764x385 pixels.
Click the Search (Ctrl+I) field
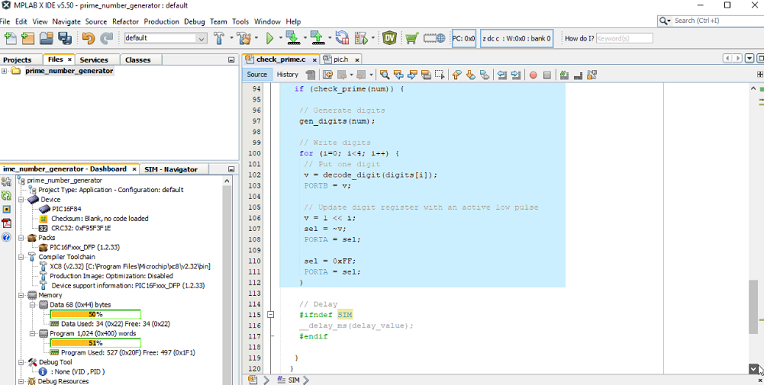(x=711, y=20)
